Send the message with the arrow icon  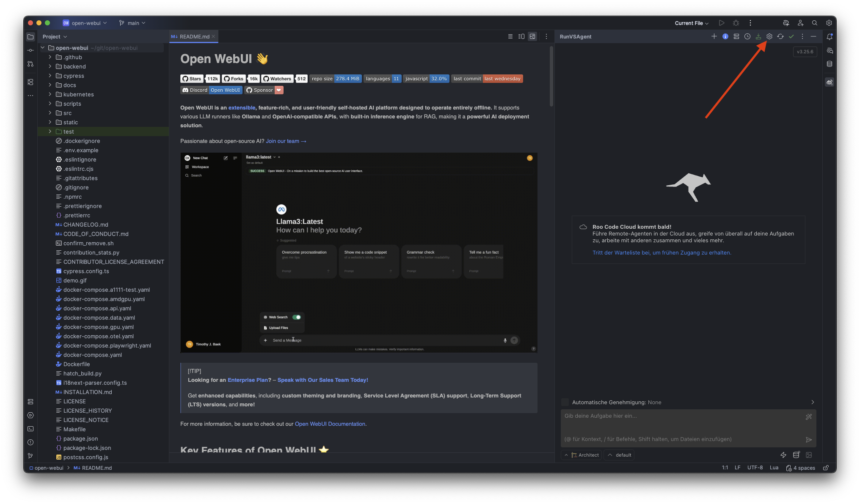coord(809,440)
